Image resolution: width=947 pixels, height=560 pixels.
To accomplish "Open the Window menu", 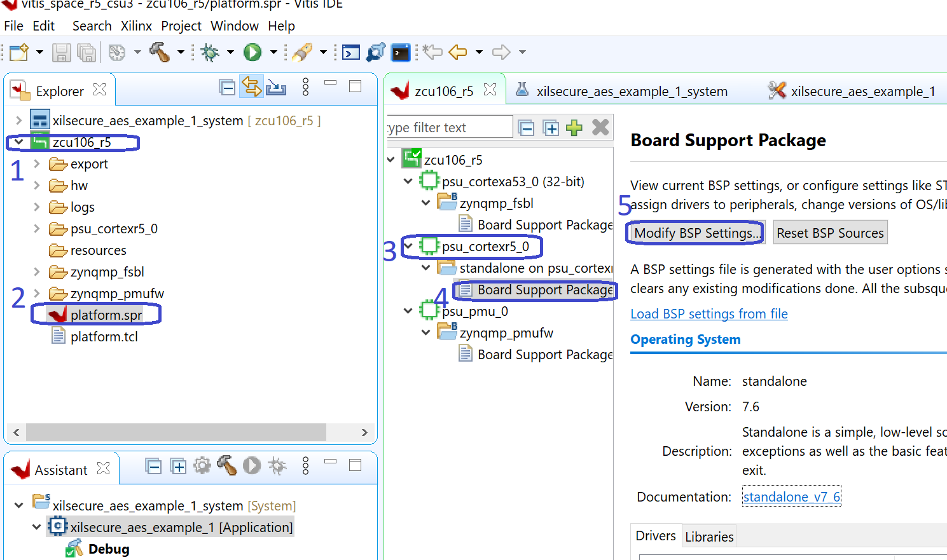I will pos(235,26).
